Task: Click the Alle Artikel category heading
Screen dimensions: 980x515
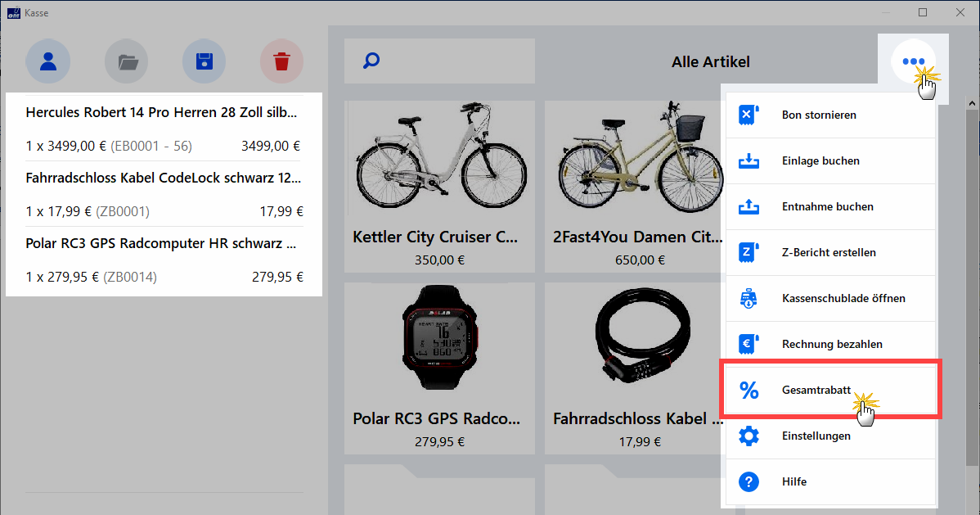Action: click(x=711, y=62)
